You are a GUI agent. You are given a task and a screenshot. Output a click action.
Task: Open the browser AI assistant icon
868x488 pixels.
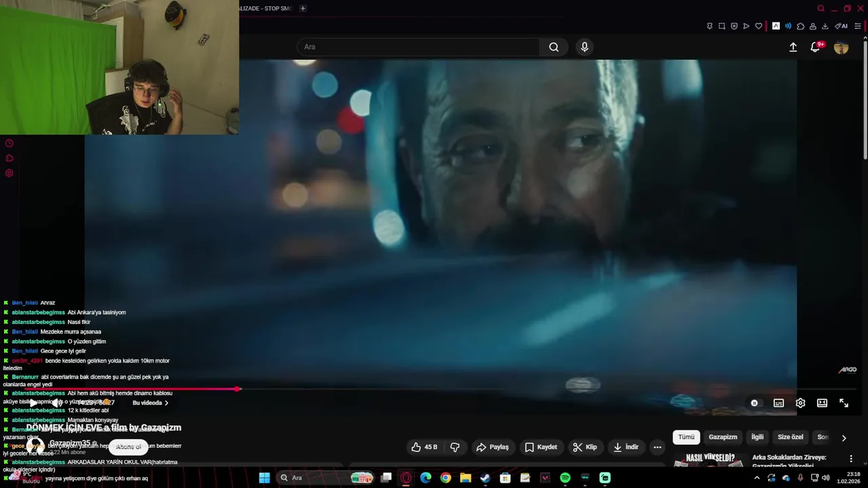(841, 26)
